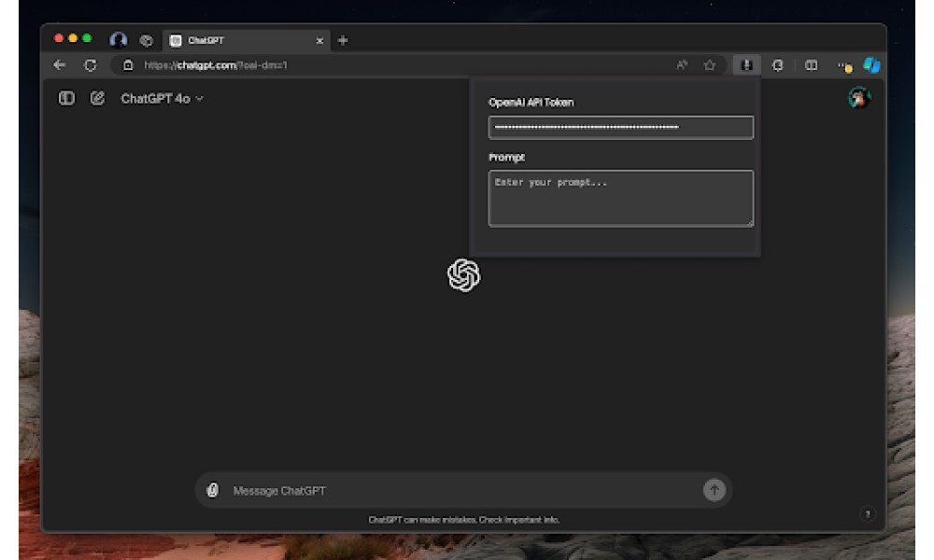Attach a file with the paperclip icon
Viewport: 934px width, 560px height.
213,490
